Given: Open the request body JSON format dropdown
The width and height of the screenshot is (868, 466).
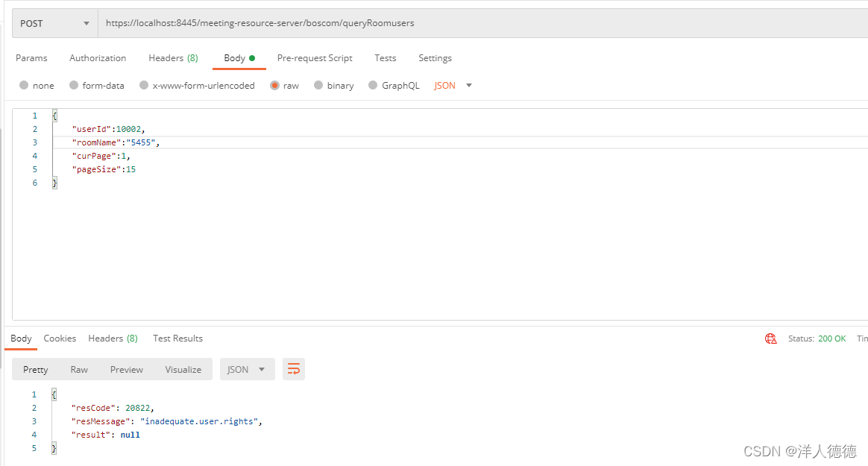Looking at the screenshot, I should [x=453, y=85].
